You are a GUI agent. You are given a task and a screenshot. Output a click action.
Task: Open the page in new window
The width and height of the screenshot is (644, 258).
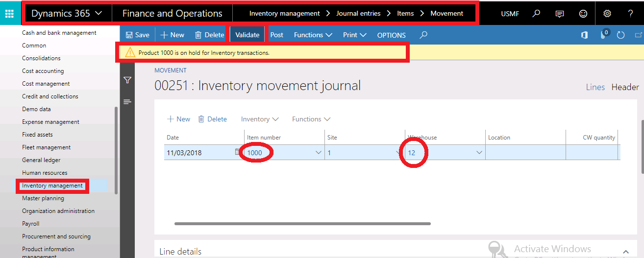[638, 35]
